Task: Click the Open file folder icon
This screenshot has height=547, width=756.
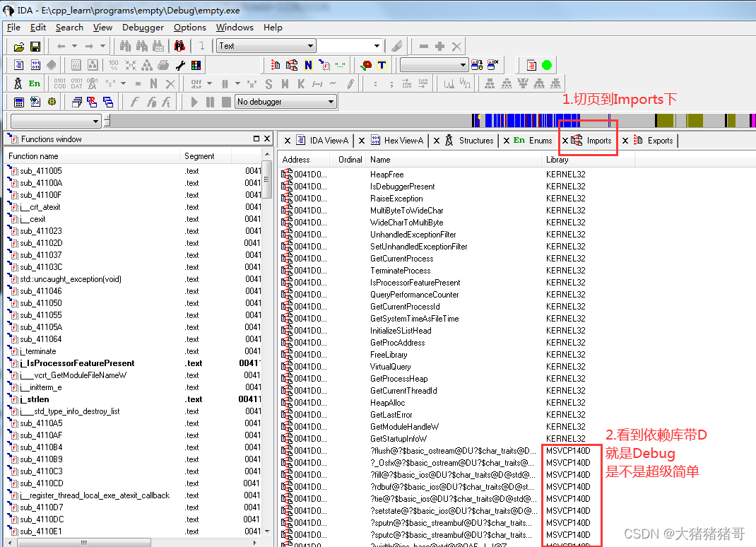Action: (19, 47)
